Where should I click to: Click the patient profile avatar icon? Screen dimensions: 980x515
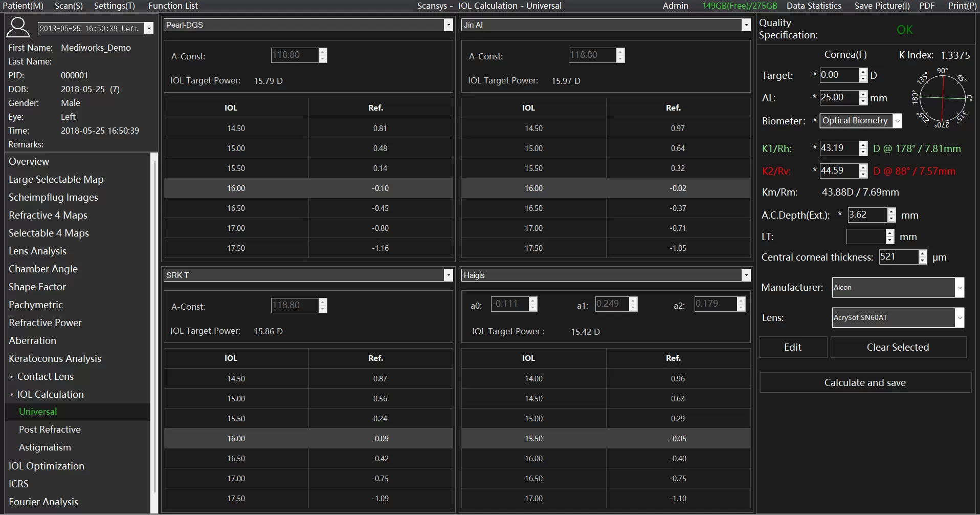(18, 28)
